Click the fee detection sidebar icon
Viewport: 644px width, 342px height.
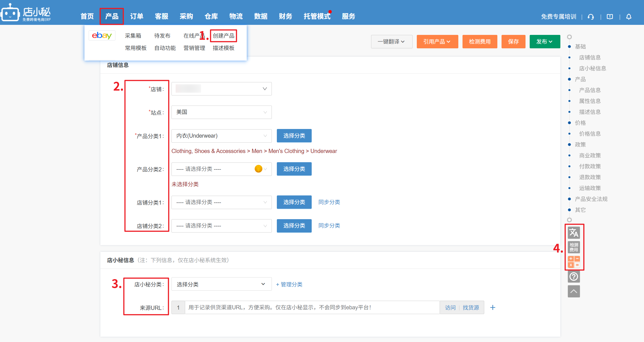574,247
